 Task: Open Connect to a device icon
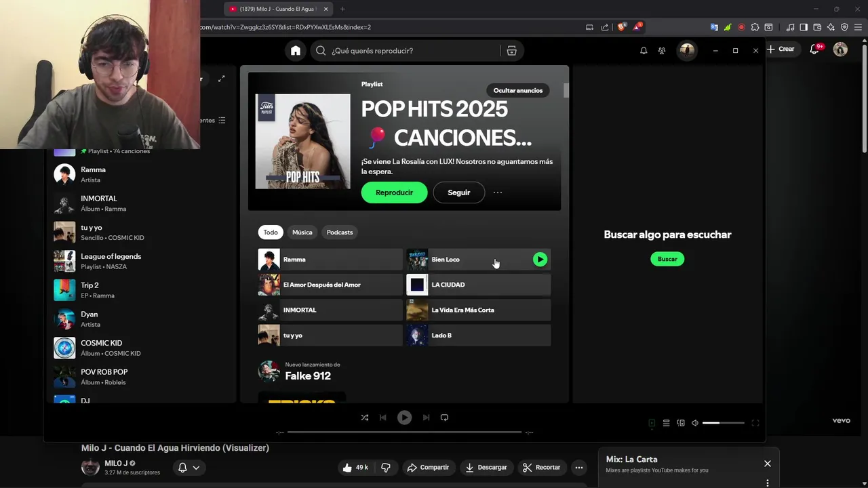(x=681, y=423)
